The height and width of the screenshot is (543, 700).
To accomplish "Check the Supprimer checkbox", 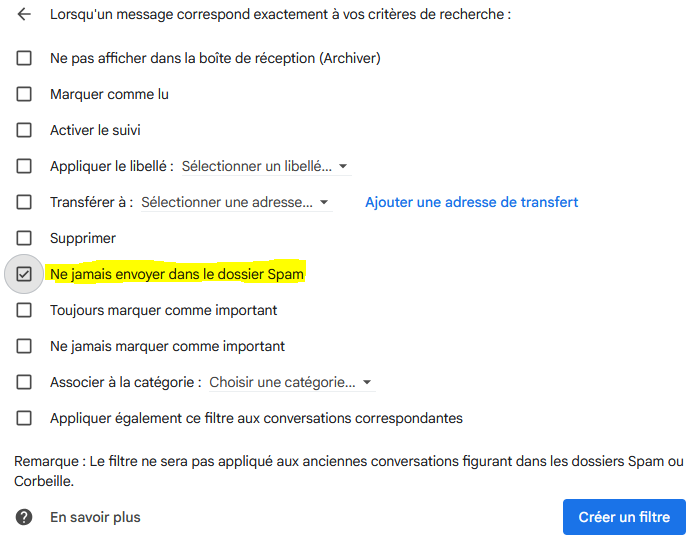I will (24, 238).
